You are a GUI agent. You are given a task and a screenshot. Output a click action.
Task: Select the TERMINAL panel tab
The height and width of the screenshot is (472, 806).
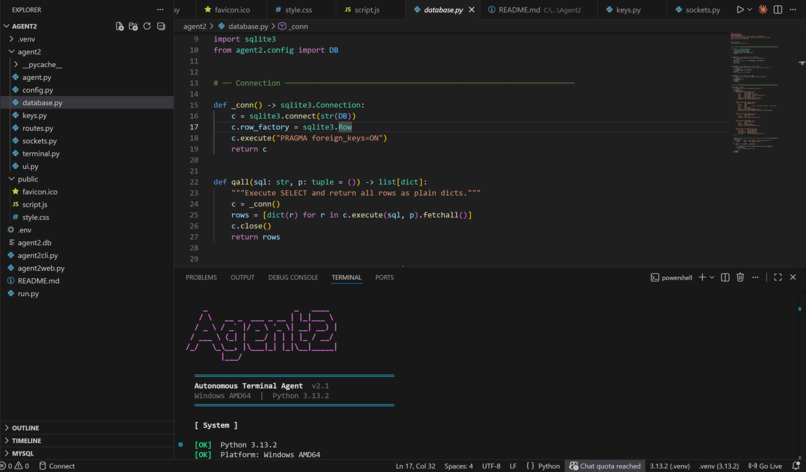(x=346, y=278)
